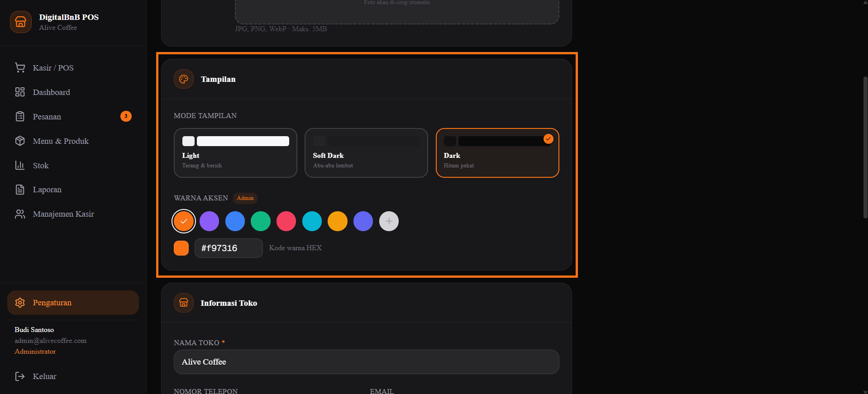Select the Light display mode
The image size is (868, 394).
(235, 153)
